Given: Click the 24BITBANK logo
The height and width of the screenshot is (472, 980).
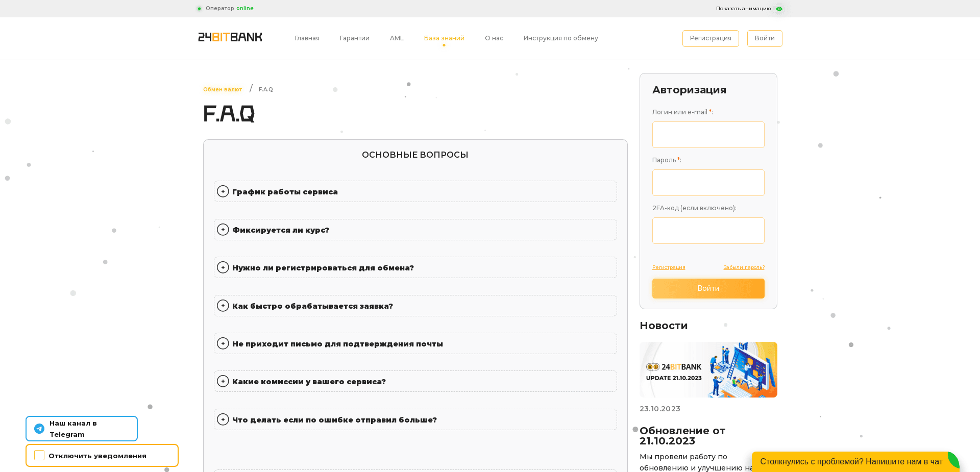Looking at the screenshot, I should click(229, 37).
